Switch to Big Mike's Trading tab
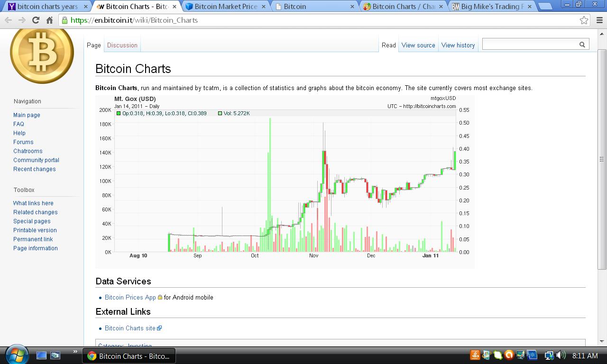Image resolution: width=607 pixels, height=364 pixels. click(x=492, y=7)
